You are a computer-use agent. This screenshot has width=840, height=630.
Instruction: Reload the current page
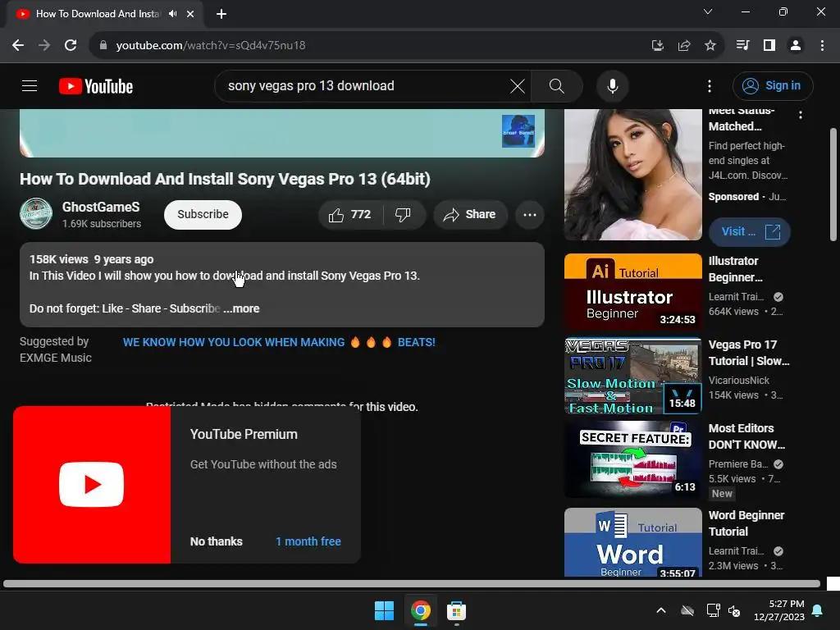point(71,45)
